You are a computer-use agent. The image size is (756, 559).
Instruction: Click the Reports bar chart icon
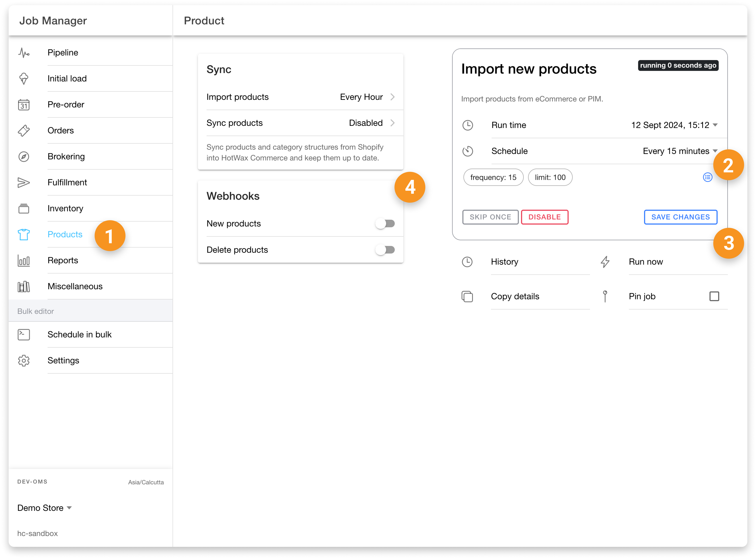(x=24, y=261)
